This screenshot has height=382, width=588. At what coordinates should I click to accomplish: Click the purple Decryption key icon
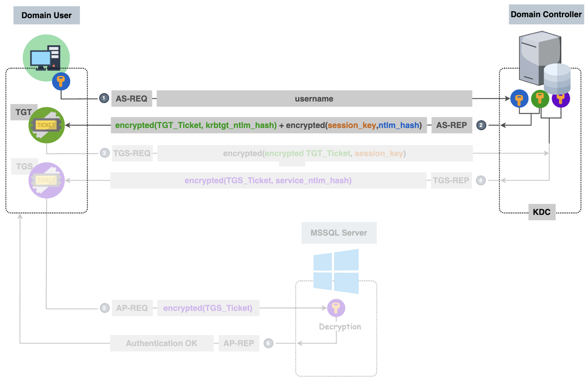336,308
